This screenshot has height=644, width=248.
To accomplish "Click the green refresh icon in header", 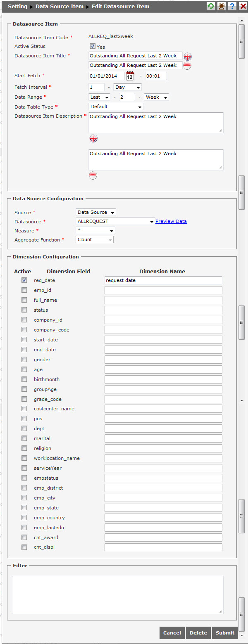I will click(211, 6).
